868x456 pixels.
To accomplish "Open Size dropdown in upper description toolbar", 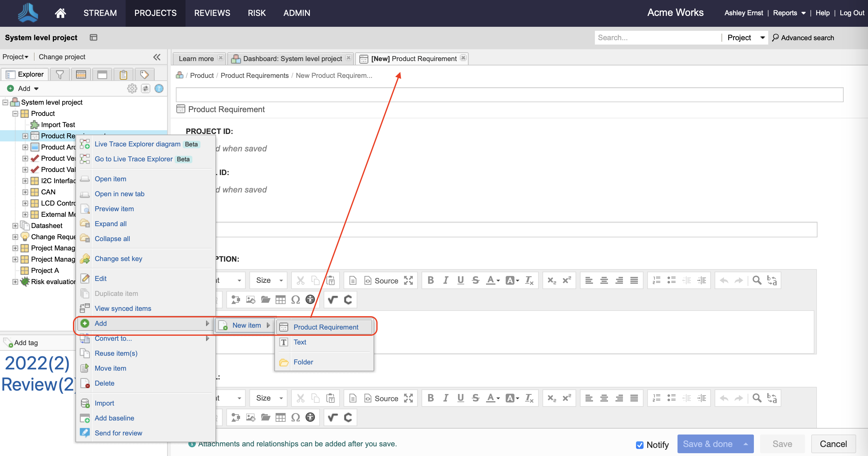I will click(x=268, y=280).
